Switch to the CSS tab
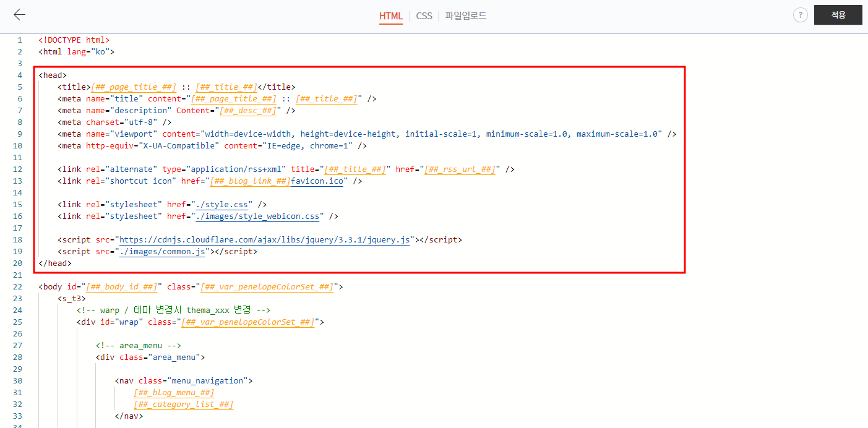Image resolution: width=868 pixels, height=428 pixels. [424, 16]
